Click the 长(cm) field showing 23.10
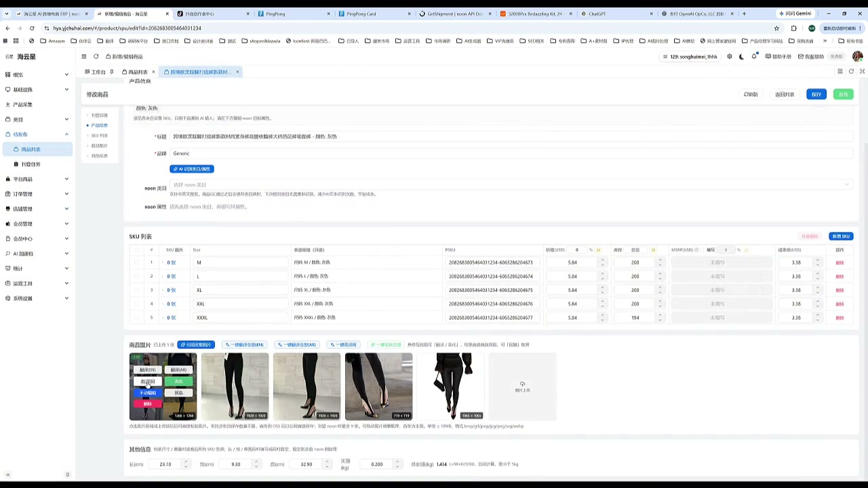This screenshot has height=488, width=868. click(165, 464)
